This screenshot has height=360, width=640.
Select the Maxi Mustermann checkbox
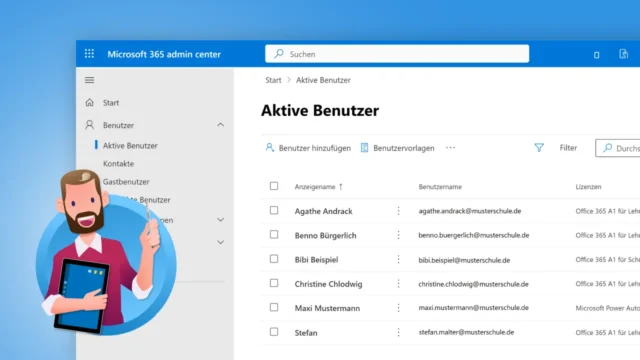tap(274, 307)
